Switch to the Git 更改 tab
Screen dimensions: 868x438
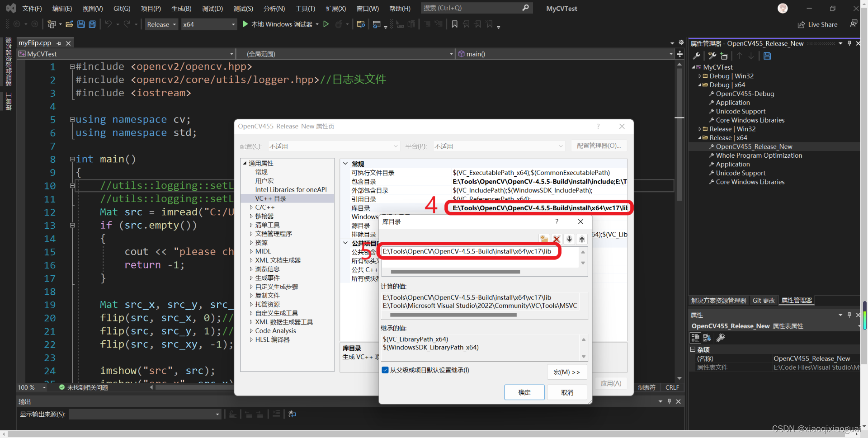(x=764, y=300)
